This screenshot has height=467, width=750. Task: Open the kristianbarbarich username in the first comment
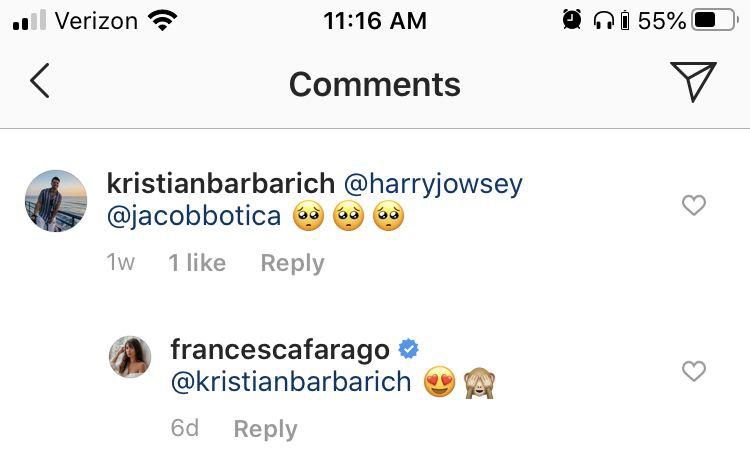pos(220,184)
